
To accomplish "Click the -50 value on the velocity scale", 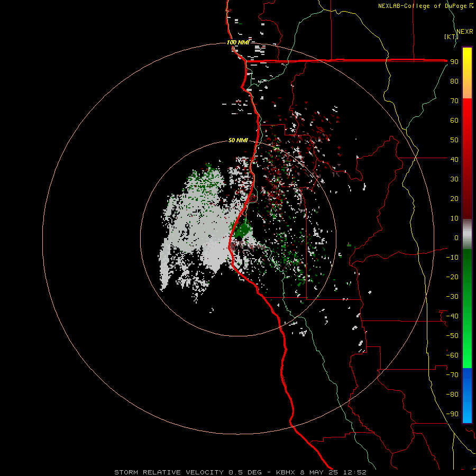I will click(x=452, y=336).
